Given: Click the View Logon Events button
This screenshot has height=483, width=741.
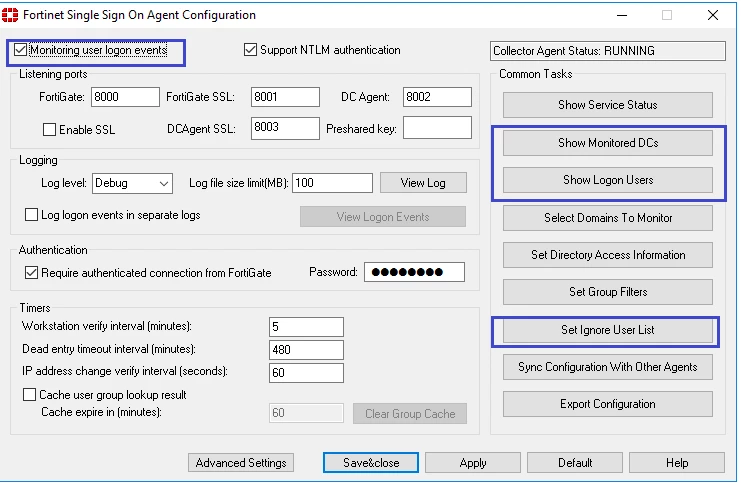Looking at the screenshot, I should [383, 216].
